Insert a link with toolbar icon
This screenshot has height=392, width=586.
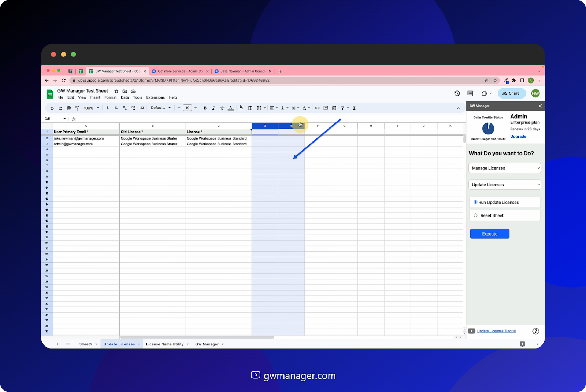click(318, 108)
